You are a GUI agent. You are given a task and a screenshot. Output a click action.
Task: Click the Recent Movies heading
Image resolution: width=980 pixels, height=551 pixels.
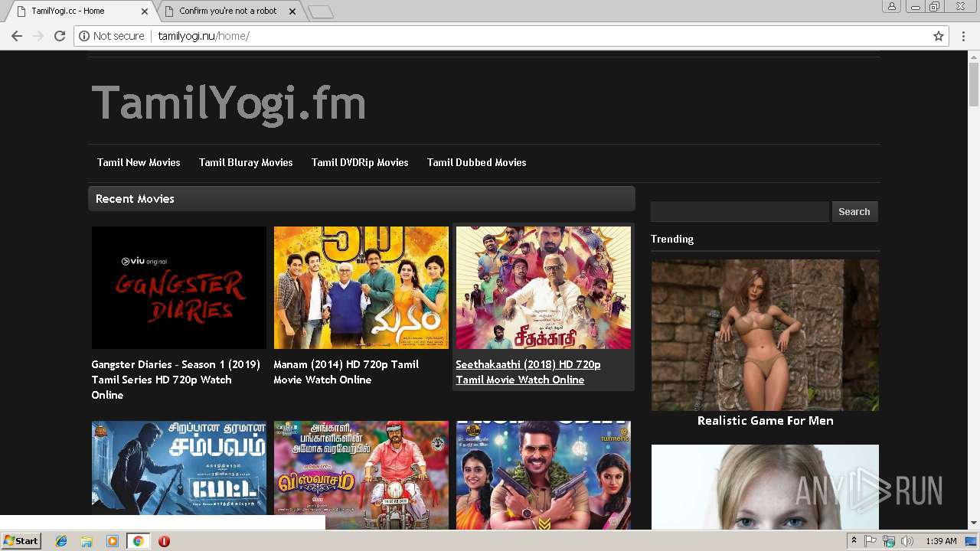(x=135, y=199)
